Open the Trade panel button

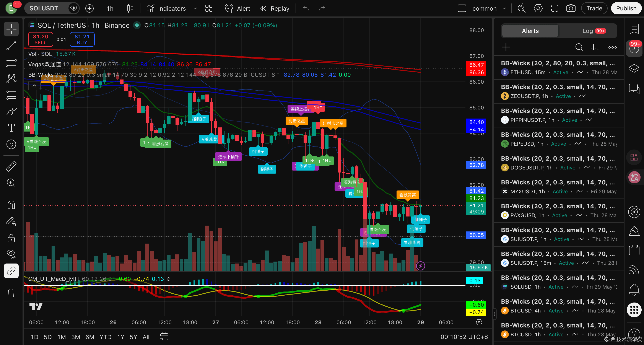(594, 8)
